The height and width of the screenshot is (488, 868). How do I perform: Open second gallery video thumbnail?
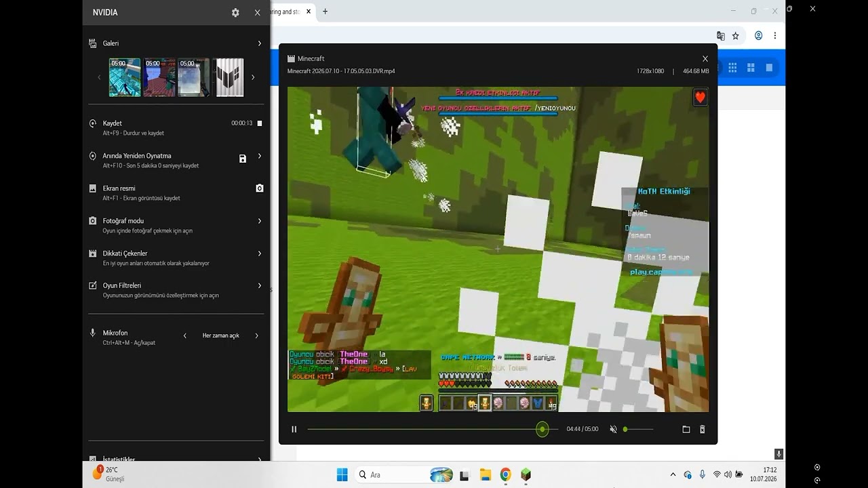(x=159, y=77)
